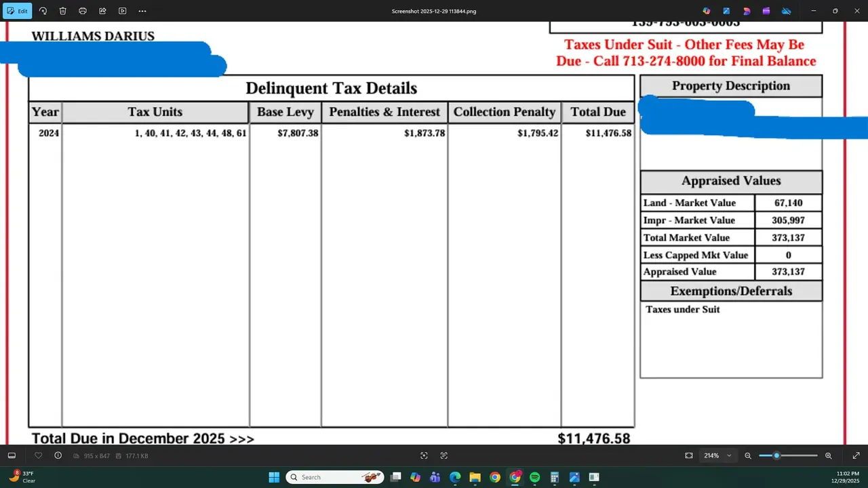Open the 214% zoom level dropdown

click(719, 455)
